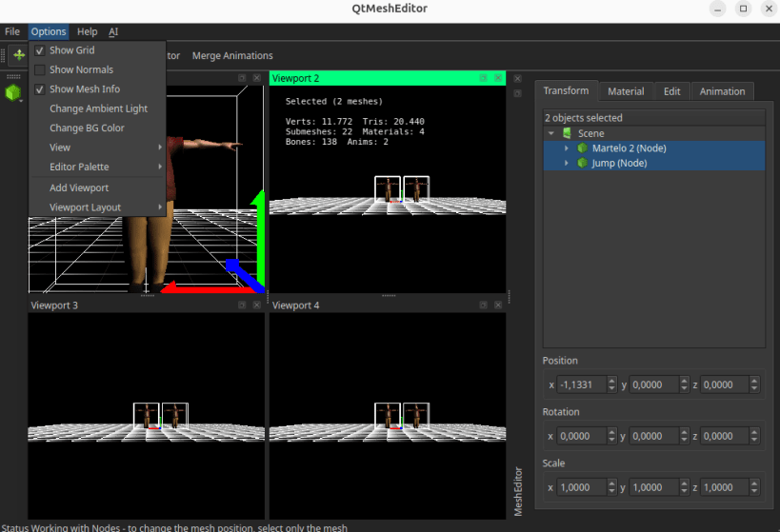This screenshot has width=780, height=532.
Task: Click the Scene icon in the tree
Action: pyautogui.click(x=567, y=133)
